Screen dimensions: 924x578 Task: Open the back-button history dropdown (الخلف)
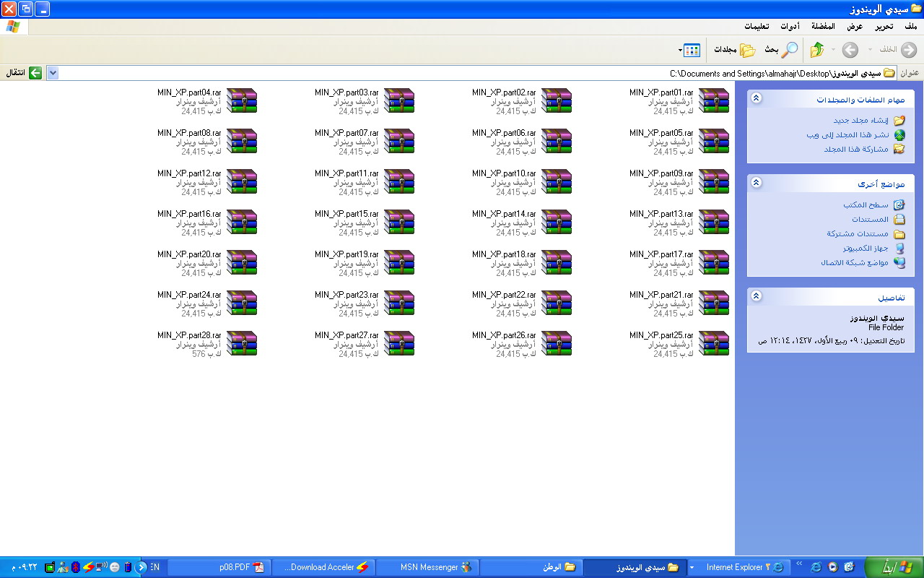[x=870, y=50]
